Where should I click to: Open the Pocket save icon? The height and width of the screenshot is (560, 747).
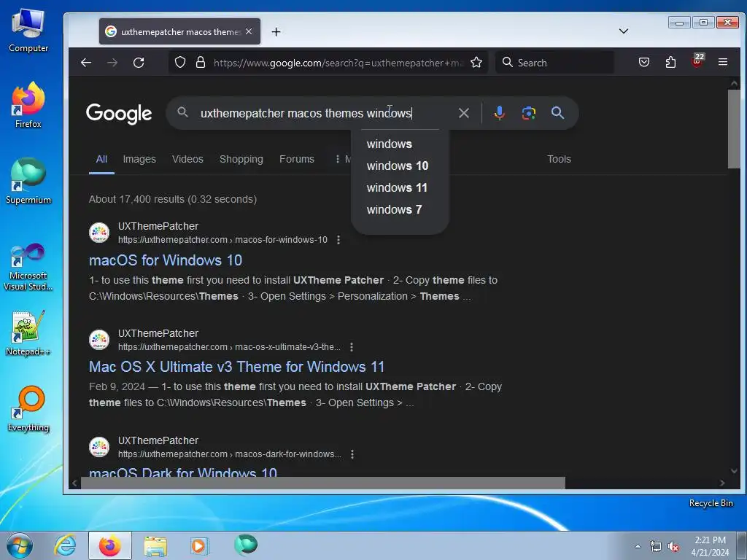click(644, 63)
